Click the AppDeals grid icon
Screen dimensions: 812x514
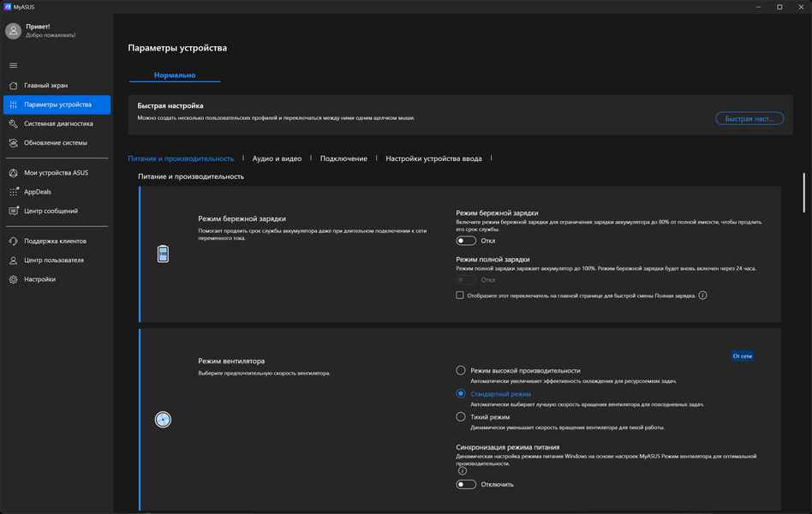pos(14,192)
